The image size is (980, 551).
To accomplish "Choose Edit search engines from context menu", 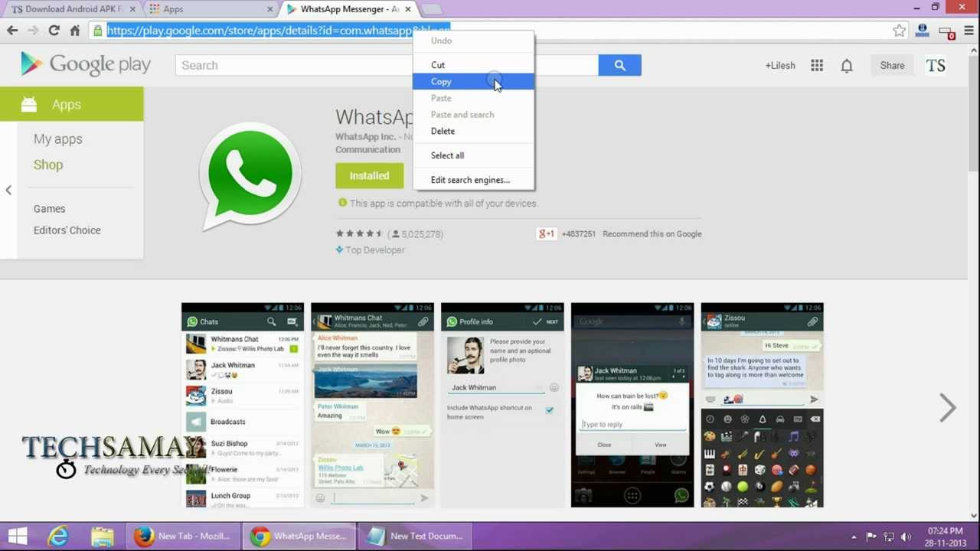I will [473, 180].
